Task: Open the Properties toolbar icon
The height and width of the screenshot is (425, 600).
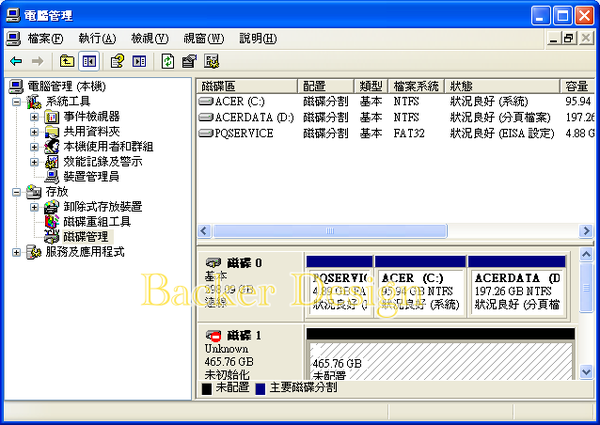Action: pos(189,61)
